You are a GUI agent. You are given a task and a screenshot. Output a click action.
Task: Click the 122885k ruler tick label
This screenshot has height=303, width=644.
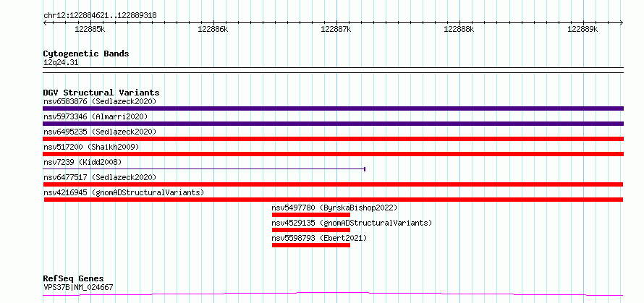(x=90, y=29)
